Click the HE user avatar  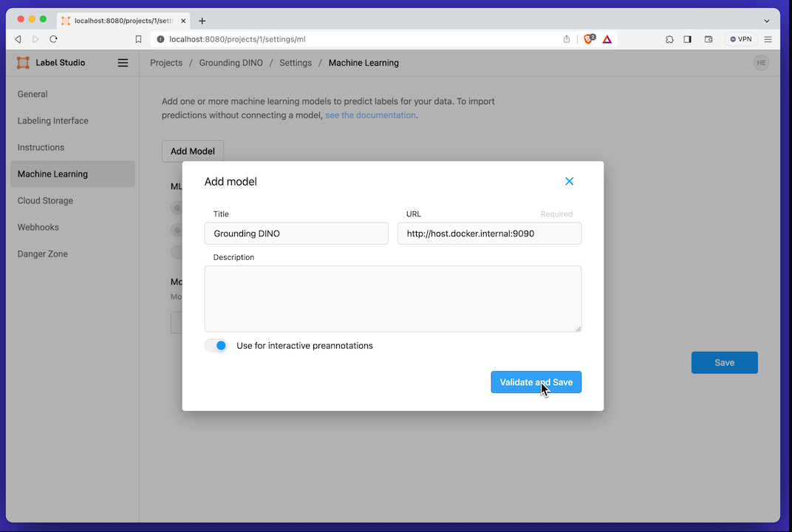pos(761,63)
